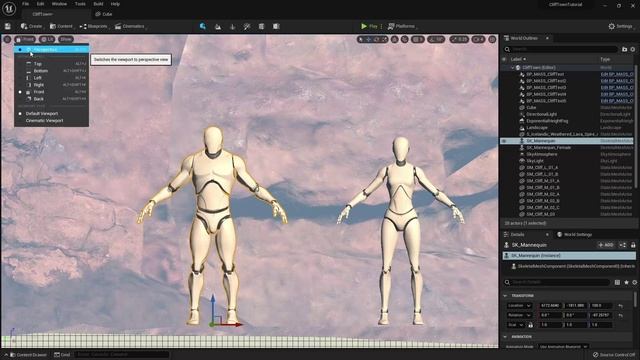Select Perspective in viewport type menu
Viewport: 640px width, 360px height.
pyautogui.click(x=51, y=50)
